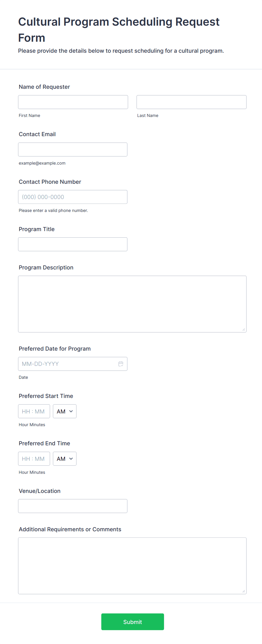Click the HH:MM field under Preferred Start Time
Image resolution: width=262 pixels, height=644 pixels.
click(x=34, y=411)
